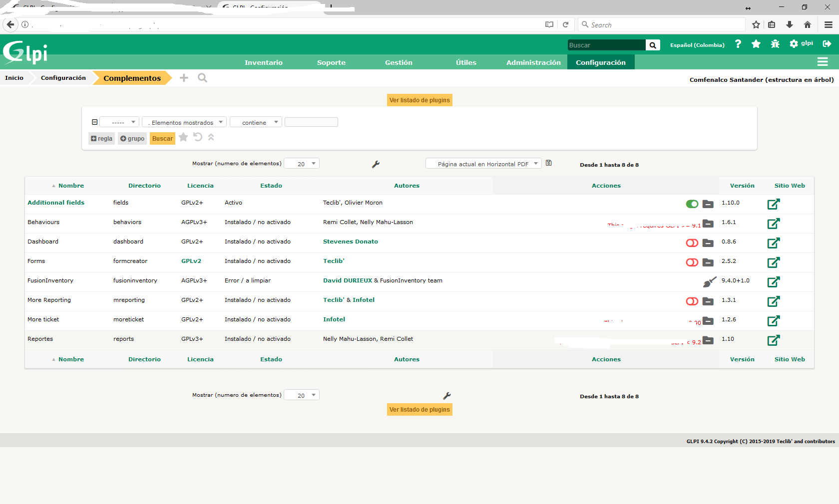839x504 pixels.
Task: Open the Teclib' author link for Forms
Action: (x=334, y=260)
